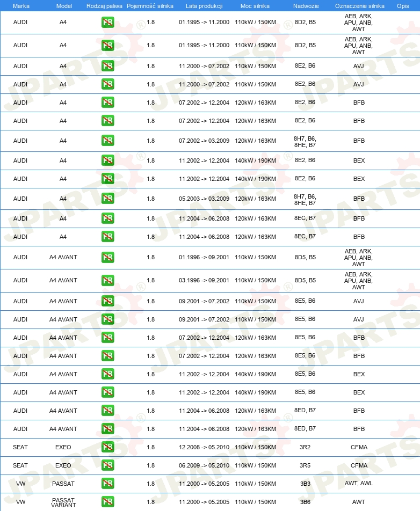Screen dimensions: 420x511
Task: Click the Marka column header
Action: 21,6
